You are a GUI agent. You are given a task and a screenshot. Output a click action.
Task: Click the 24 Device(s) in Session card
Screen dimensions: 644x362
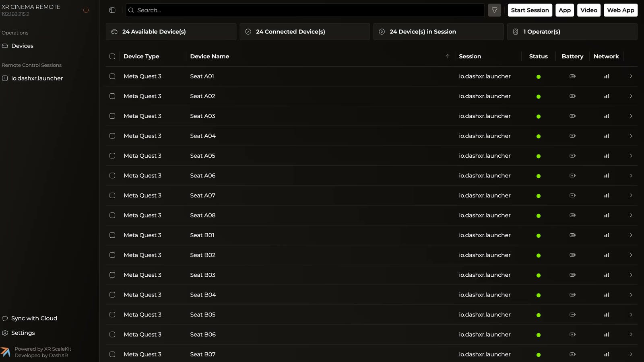pos(438,32)
